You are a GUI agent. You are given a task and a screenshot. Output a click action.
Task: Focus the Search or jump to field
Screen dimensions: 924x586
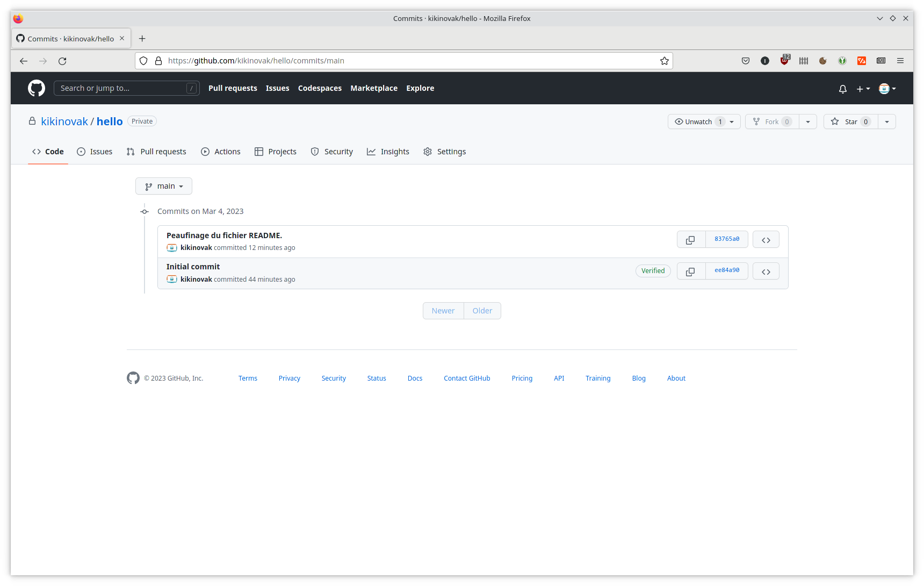[x=127, y=88]
